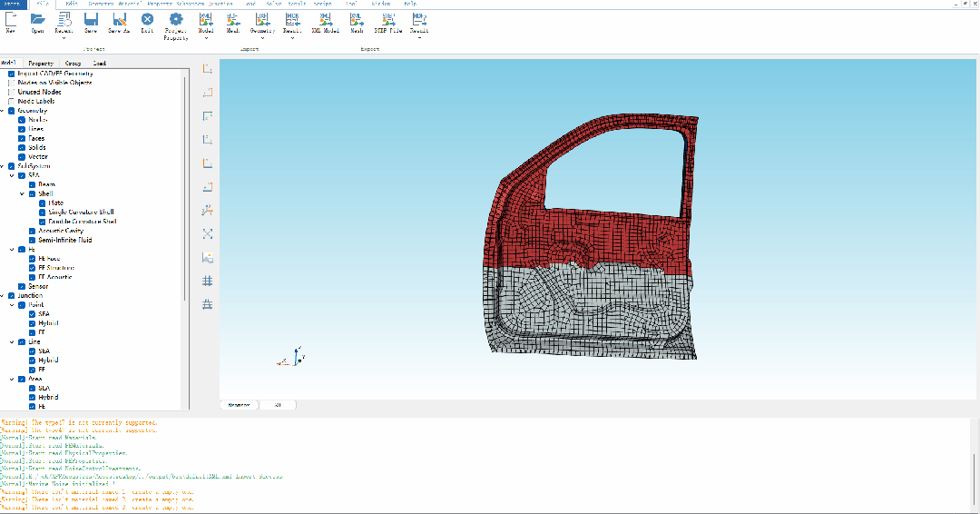Create a new project with New icon
This screenshot has height=514, width=980.
pos(11,20)
